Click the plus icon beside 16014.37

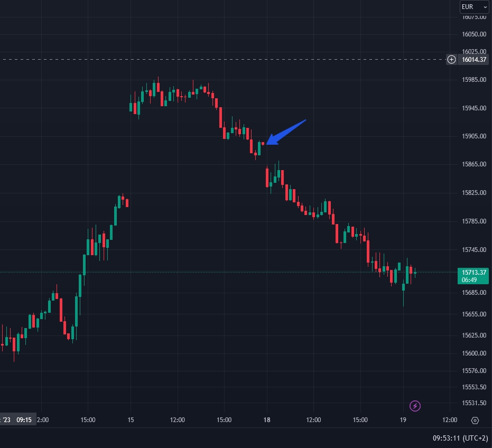click(451, 59)
